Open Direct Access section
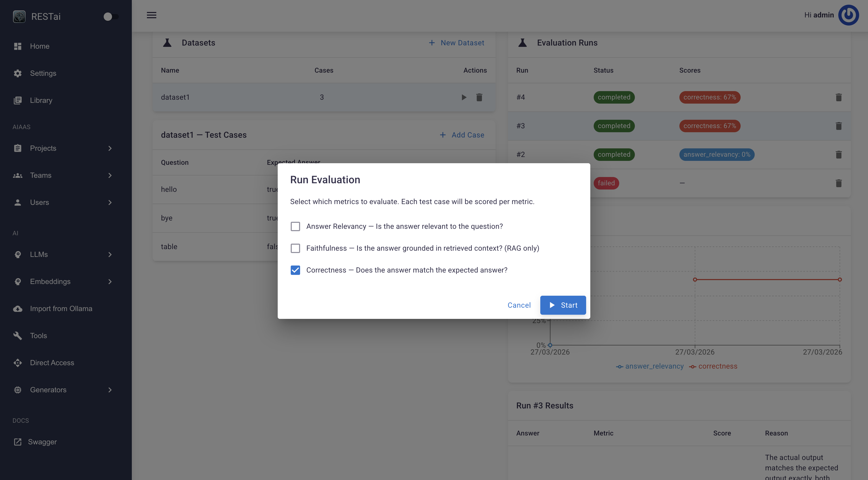The height and width of the screenshot is (480, 868). pyautogui.click(x=52, y=363)
